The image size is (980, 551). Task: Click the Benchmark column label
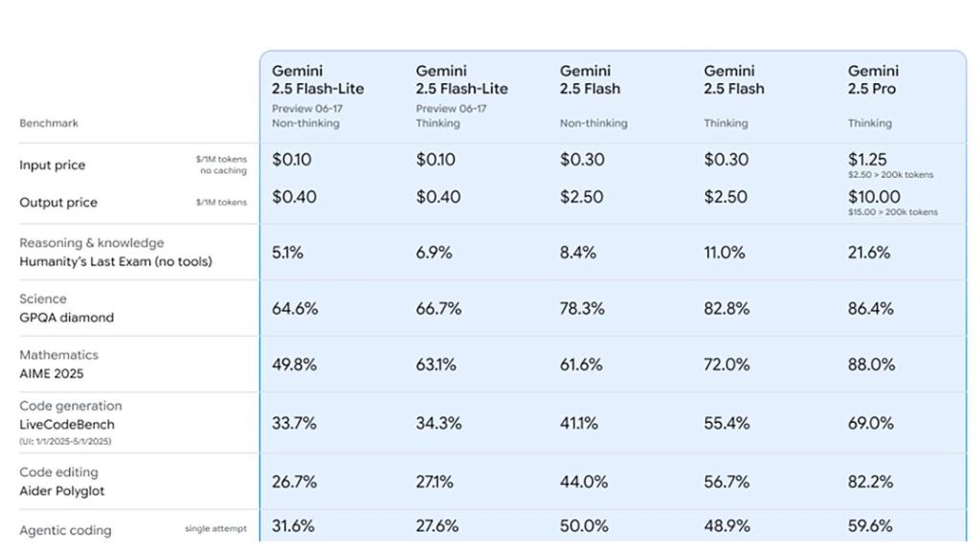click(49, 123)
